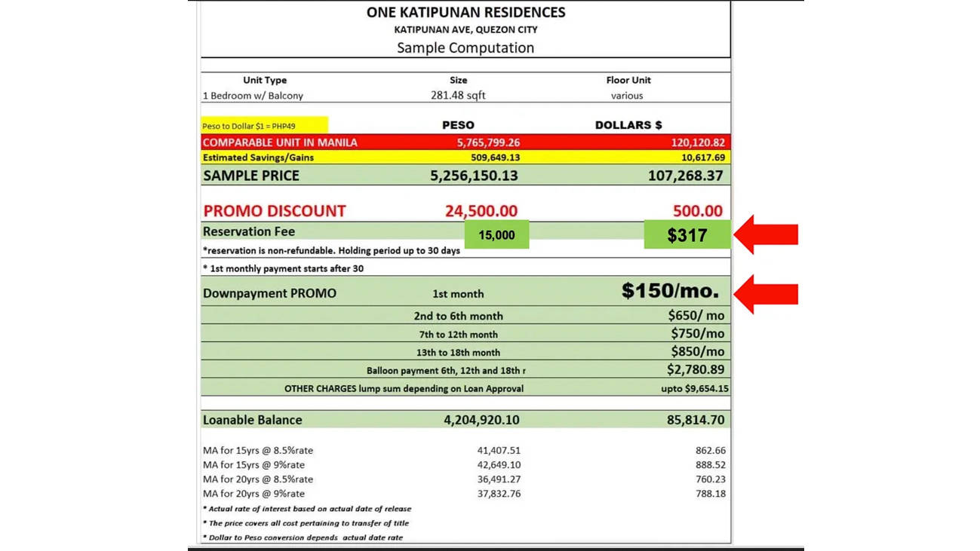Click the $2,780.89 balloon payment value
Screen dimensions: 980x551
click(696, 369)
